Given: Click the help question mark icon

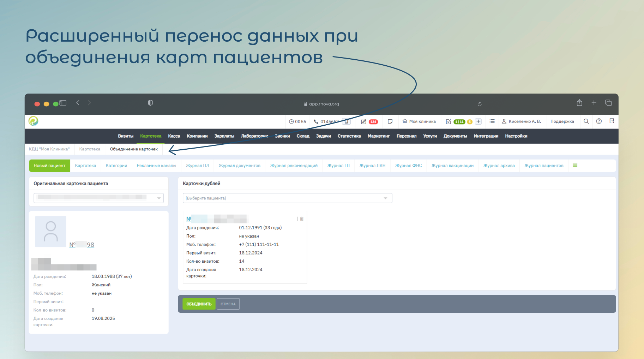Looking at the screenshot, I should tap(599, 121).
